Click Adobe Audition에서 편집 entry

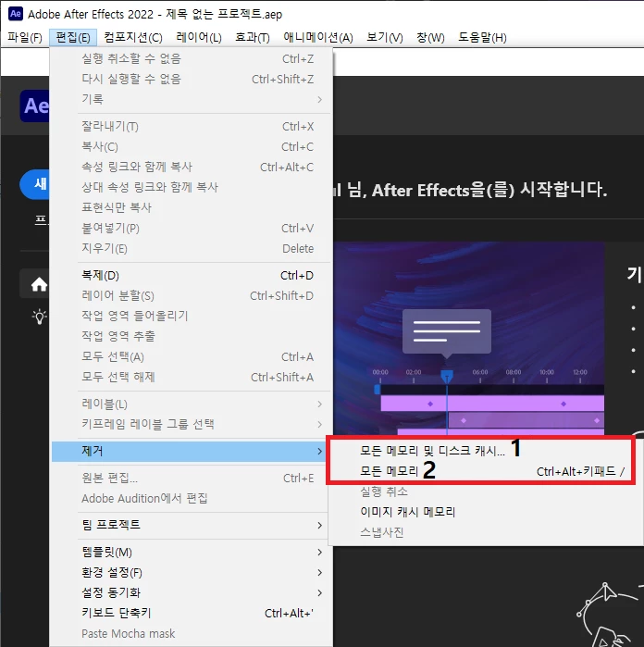191,498
